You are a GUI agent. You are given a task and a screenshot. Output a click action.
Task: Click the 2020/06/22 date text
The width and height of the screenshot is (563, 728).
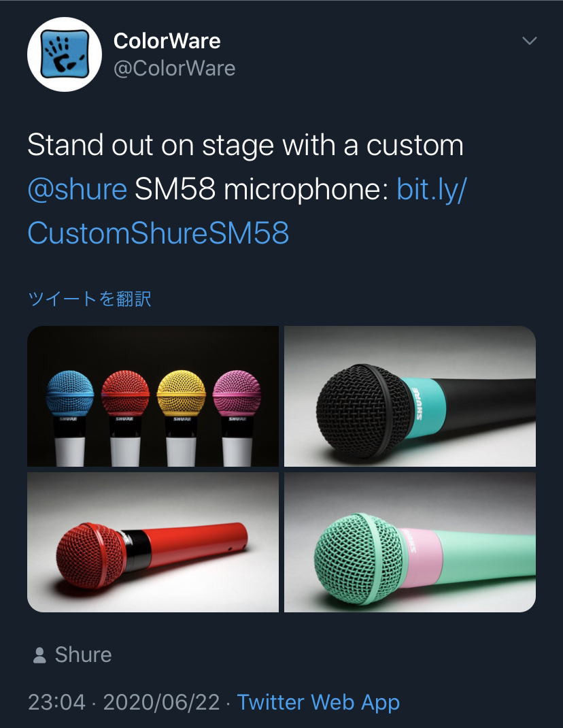coord(161,702)
